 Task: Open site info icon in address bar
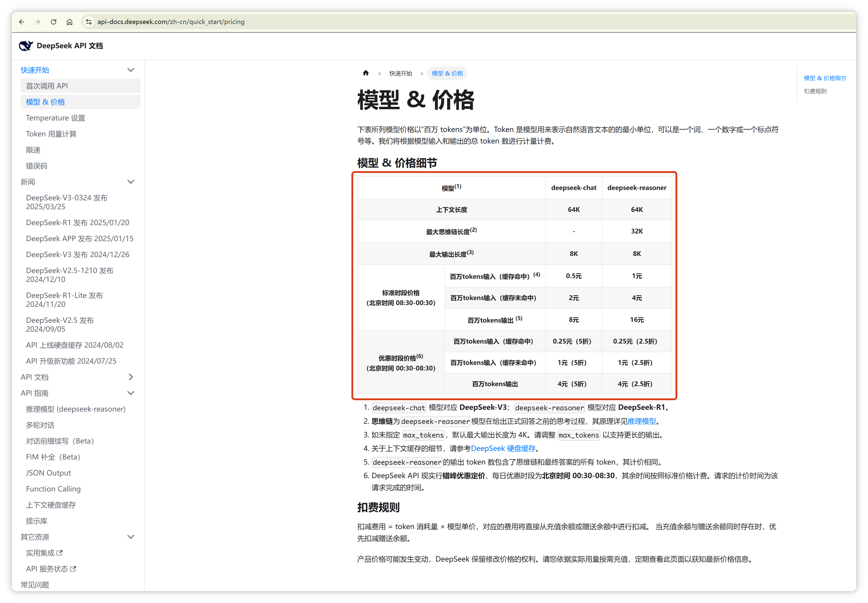89,22
